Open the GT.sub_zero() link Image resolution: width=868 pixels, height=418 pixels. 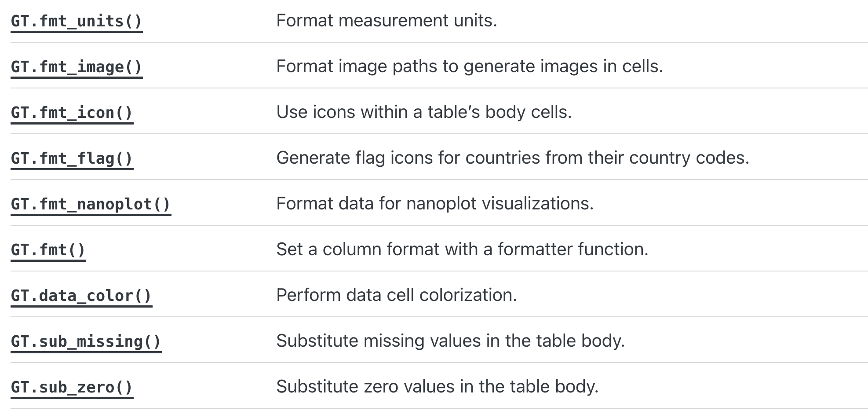click(72, 387)
